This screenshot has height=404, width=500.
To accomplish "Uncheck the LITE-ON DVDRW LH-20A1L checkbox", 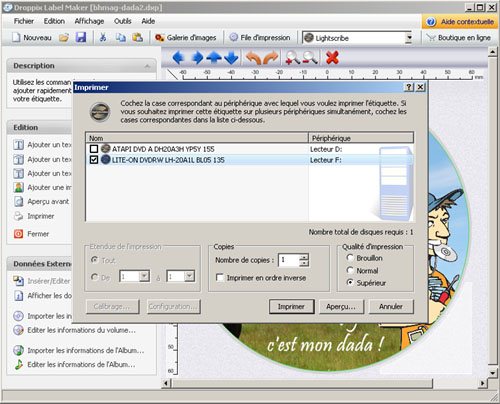I will pyautogui.click(x=94, y=160).
